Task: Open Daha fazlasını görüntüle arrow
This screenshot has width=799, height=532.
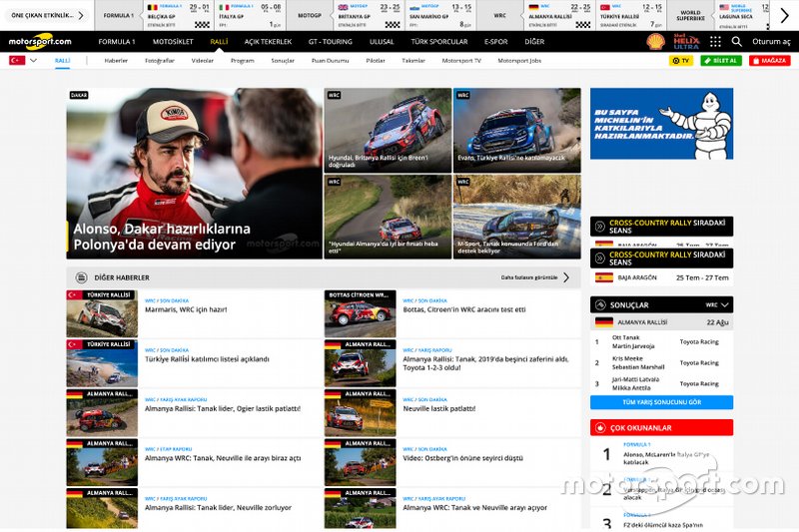Action: [x=566, y=277]
